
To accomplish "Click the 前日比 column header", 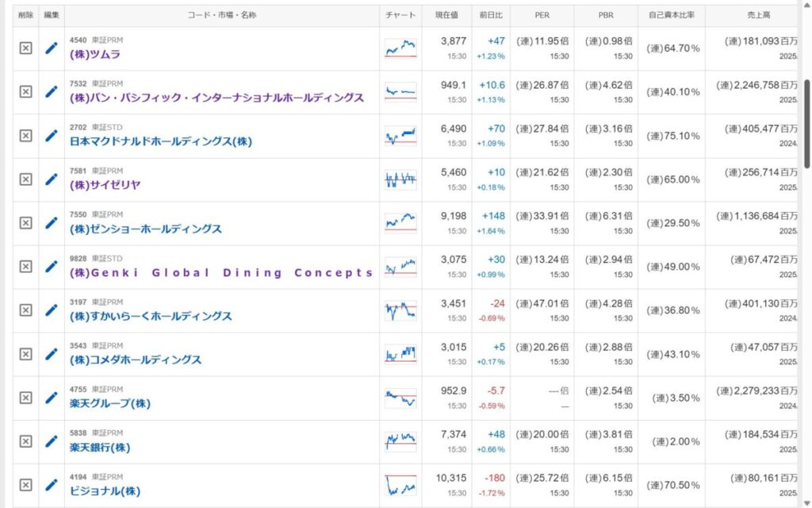I will point(492,15).
